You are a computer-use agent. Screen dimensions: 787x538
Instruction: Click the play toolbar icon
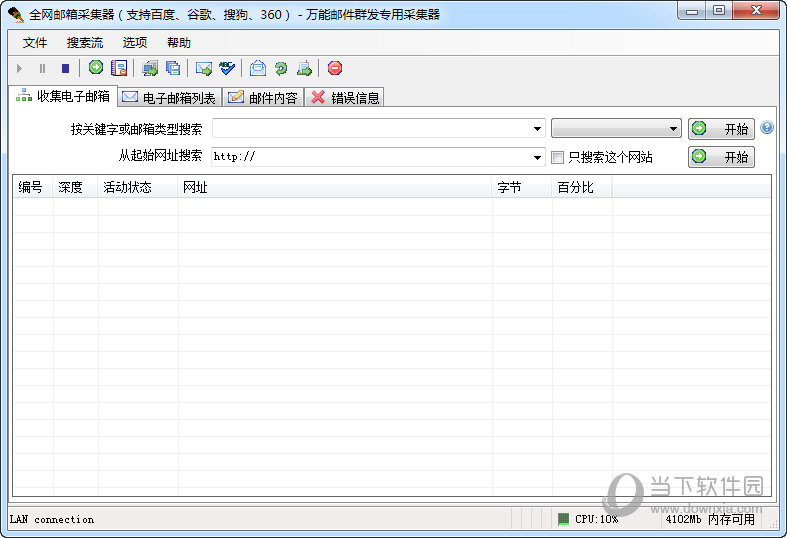(20, 68)
